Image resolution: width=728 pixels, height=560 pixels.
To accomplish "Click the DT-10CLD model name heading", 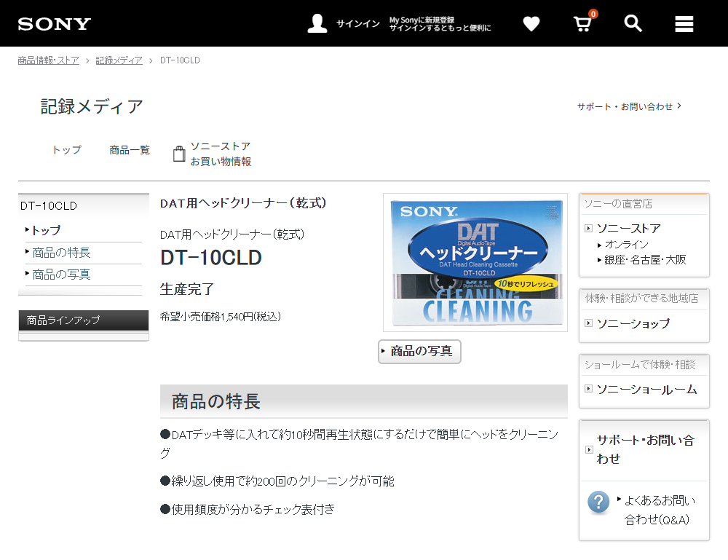I will click(x=211, y=258).
